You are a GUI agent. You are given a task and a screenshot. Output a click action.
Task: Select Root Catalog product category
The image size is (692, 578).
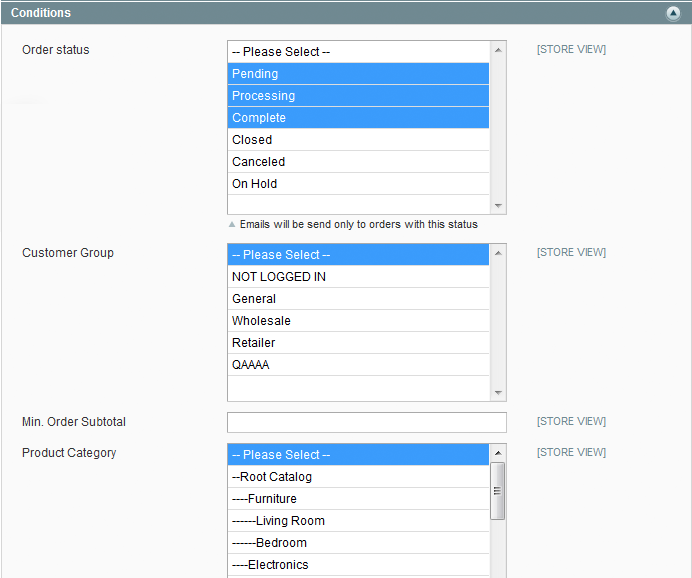click(358, 477)
